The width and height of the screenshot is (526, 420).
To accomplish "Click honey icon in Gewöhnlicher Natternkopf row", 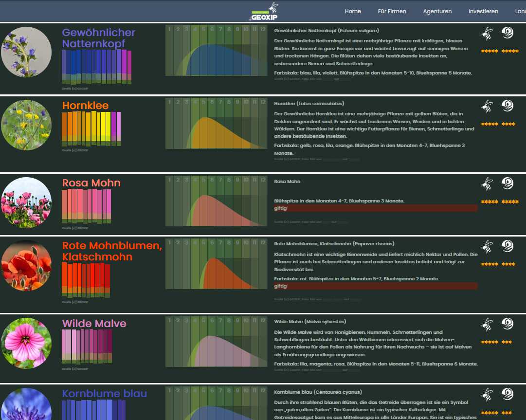I will 508,33.
